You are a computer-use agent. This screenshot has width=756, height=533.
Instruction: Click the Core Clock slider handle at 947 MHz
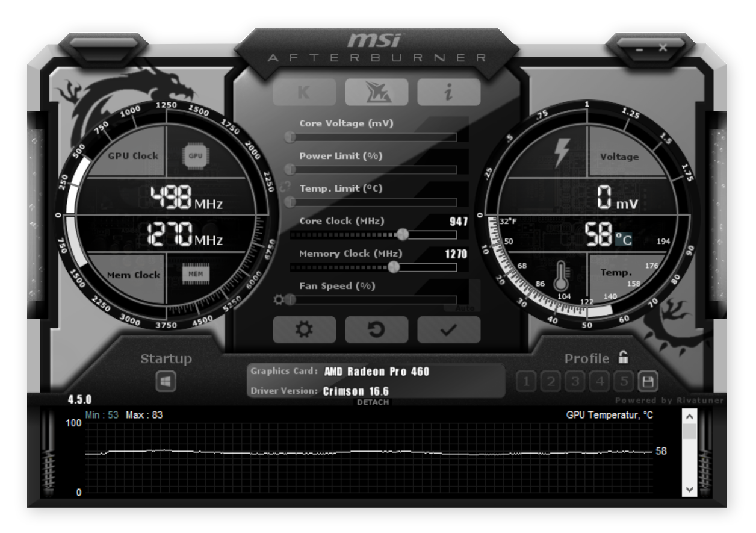click(x=402, y=234)
